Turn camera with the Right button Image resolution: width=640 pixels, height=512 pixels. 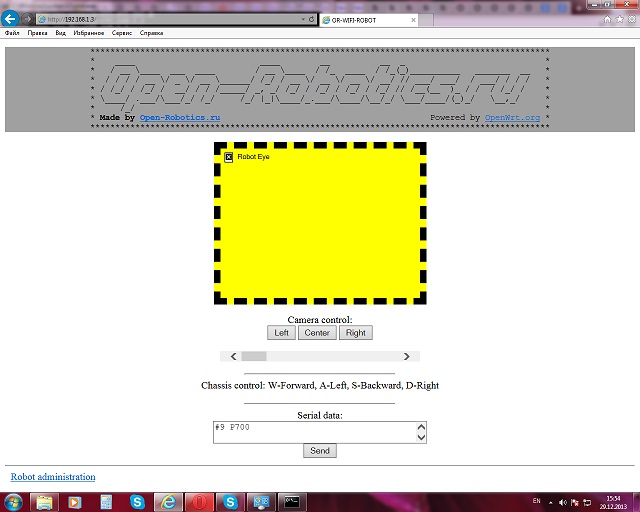(356, 333)
